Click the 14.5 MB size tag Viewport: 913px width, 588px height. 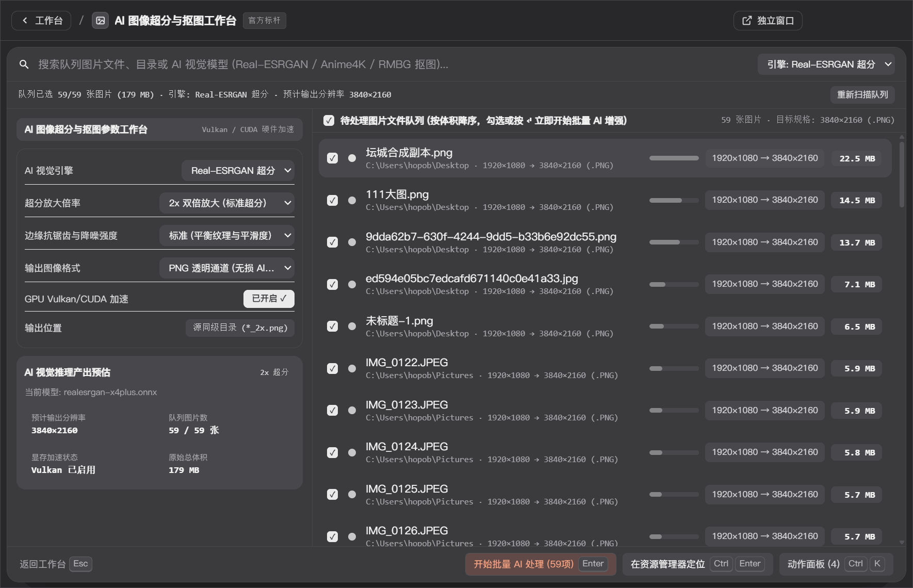[x=857, y=200]
